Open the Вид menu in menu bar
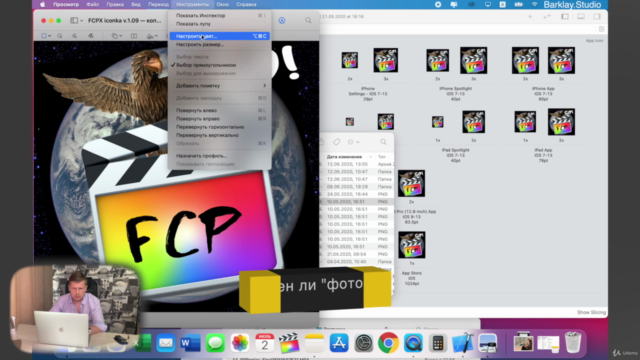Image resolution: width=640 pixels, height=360 pixels. pyautogui.click(x=136, y=4)
